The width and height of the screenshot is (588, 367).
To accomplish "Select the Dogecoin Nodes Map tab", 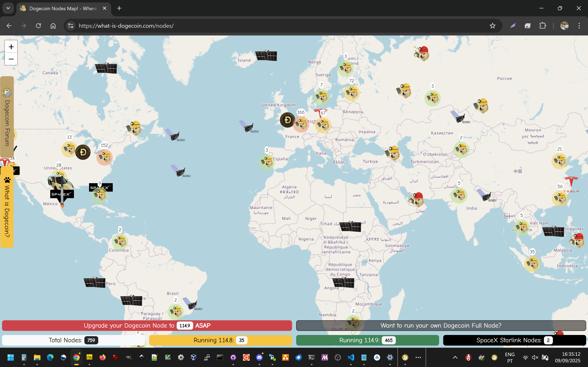I will click(64, 8).
